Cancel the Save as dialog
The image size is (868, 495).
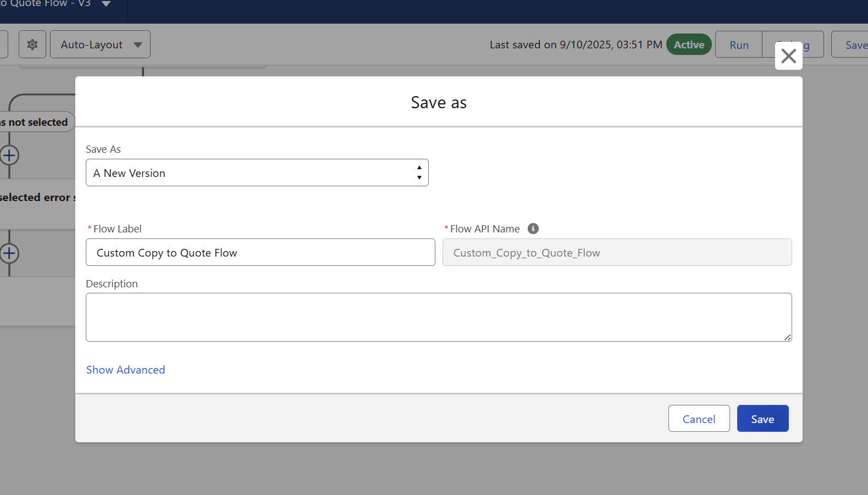point(699,419)
